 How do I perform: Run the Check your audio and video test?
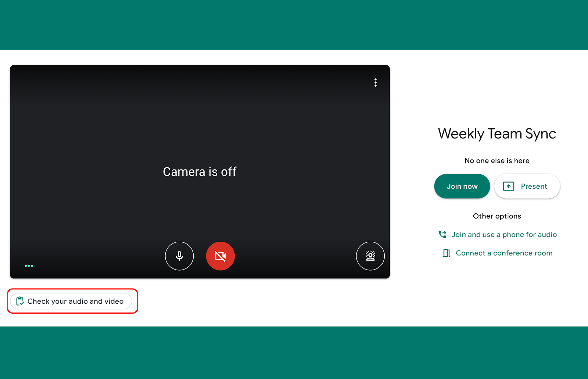72,301
